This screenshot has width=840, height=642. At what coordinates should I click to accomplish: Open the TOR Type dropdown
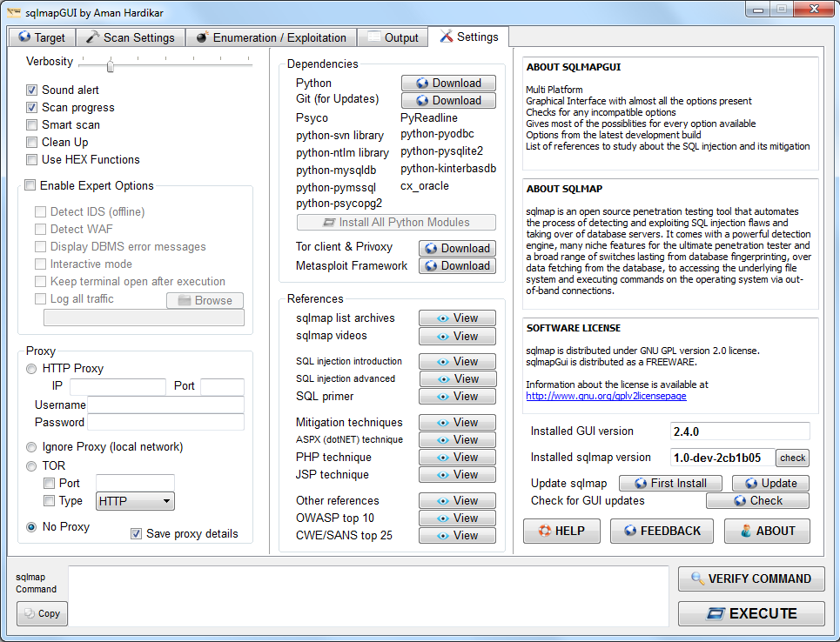pyautogui.click(x=135, y=501)
